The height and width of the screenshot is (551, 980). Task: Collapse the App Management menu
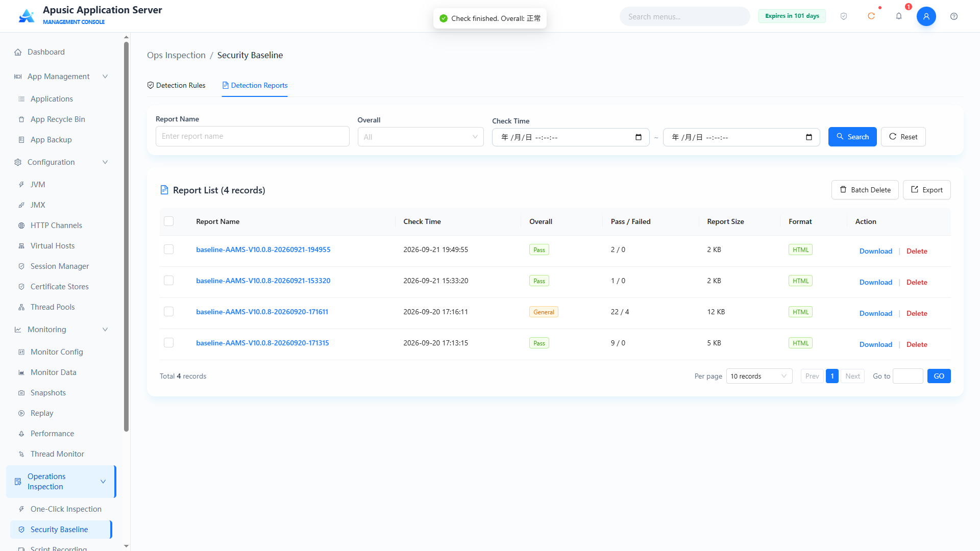61,77
